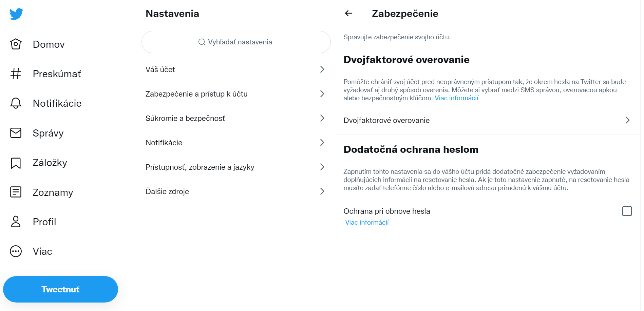Click the Viac three-dots circle icon

(x=16, y=251)
